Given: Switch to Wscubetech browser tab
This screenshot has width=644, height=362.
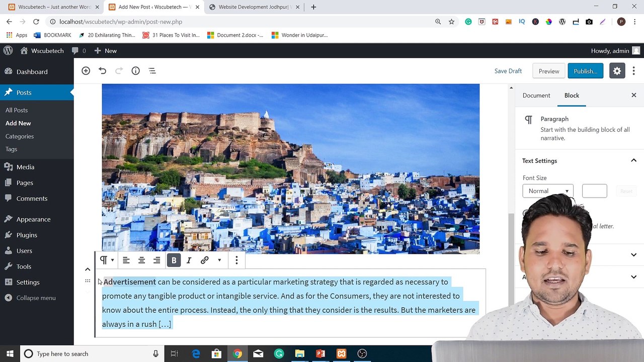Looking at the screenshot, I should (x=53, y=7).
